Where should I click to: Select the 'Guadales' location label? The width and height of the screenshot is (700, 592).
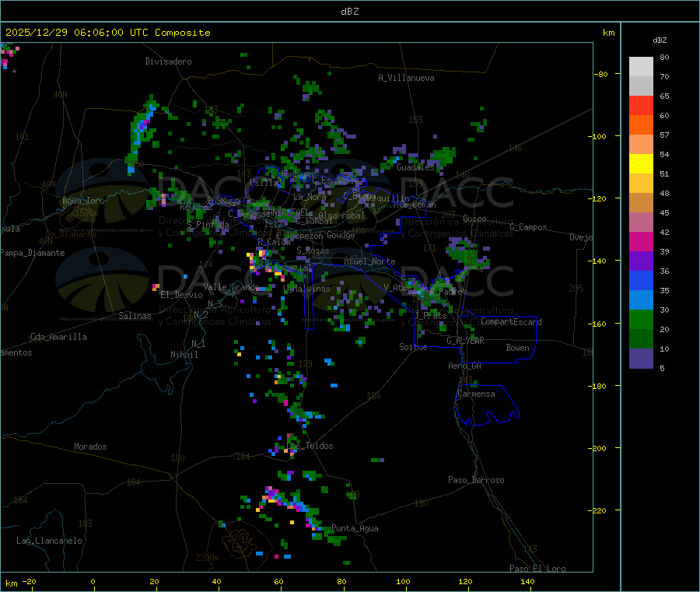(415, 167)
